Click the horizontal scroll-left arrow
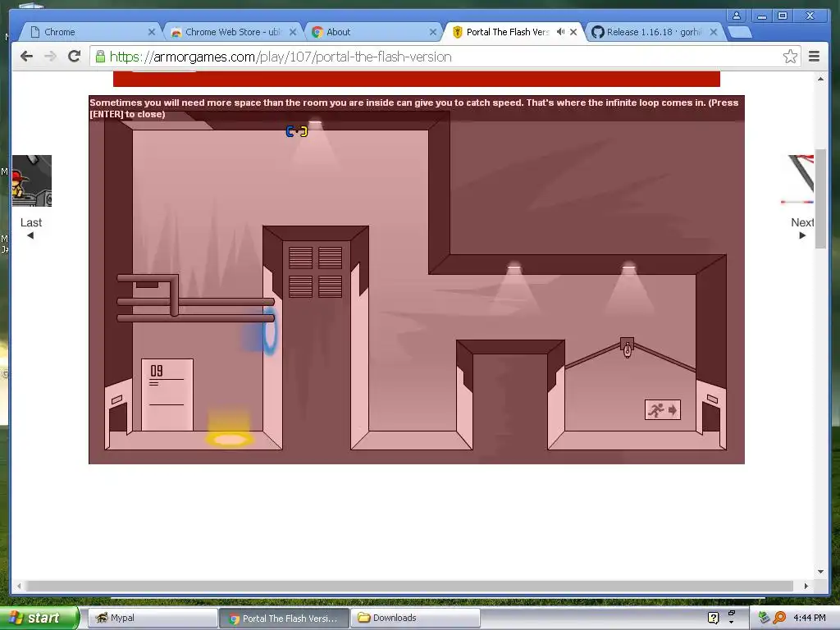This screenshot has height=630, width=840. tap(19, 586)
